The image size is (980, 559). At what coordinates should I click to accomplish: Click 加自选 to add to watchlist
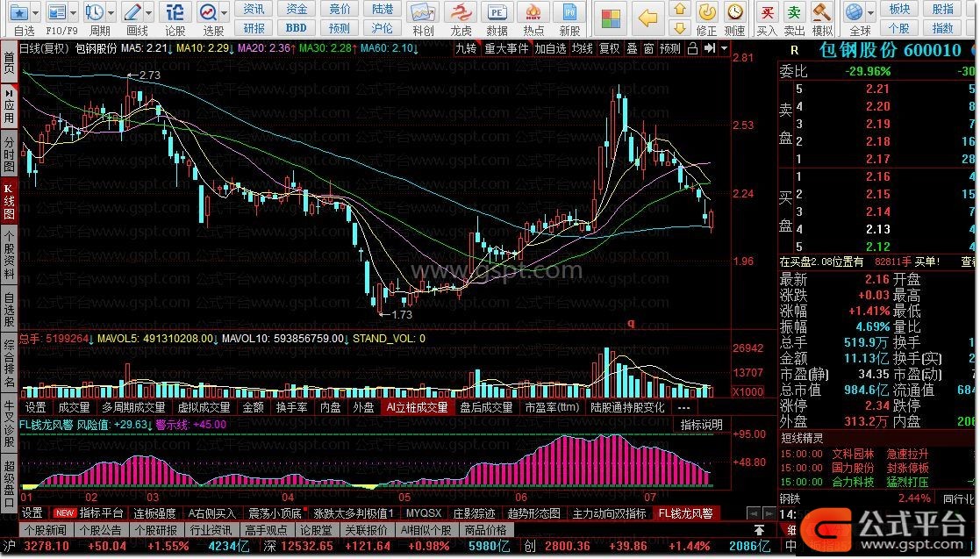tap(551, 48)
